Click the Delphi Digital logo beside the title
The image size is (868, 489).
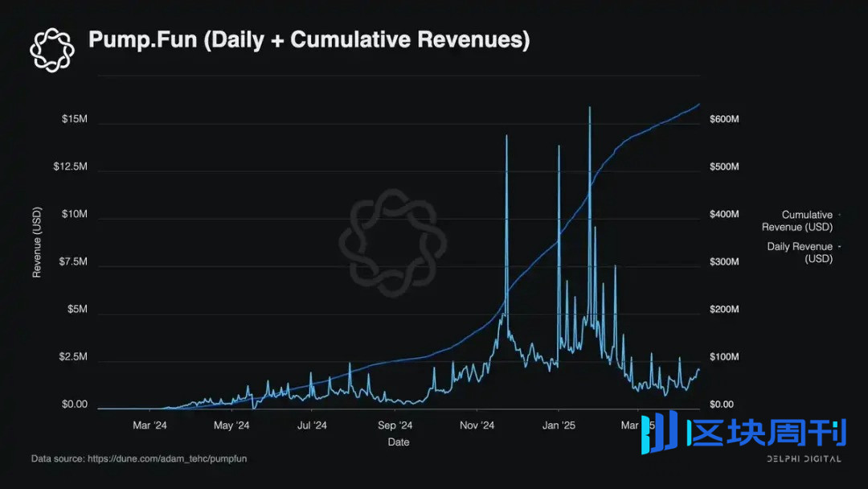click(x=52, y=51)
